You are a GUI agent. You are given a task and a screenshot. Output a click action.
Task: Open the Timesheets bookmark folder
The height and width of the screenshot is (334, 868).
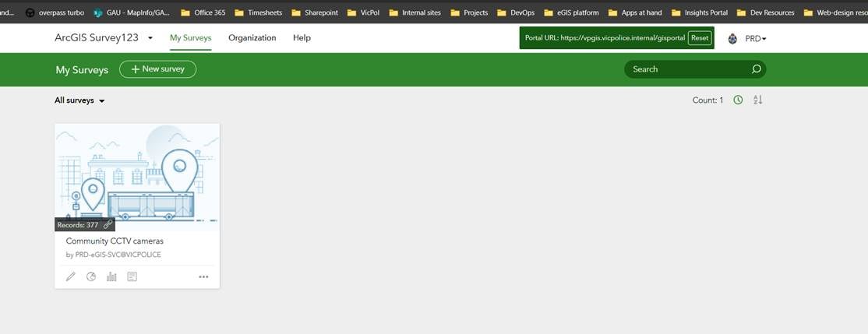[259, 12]
